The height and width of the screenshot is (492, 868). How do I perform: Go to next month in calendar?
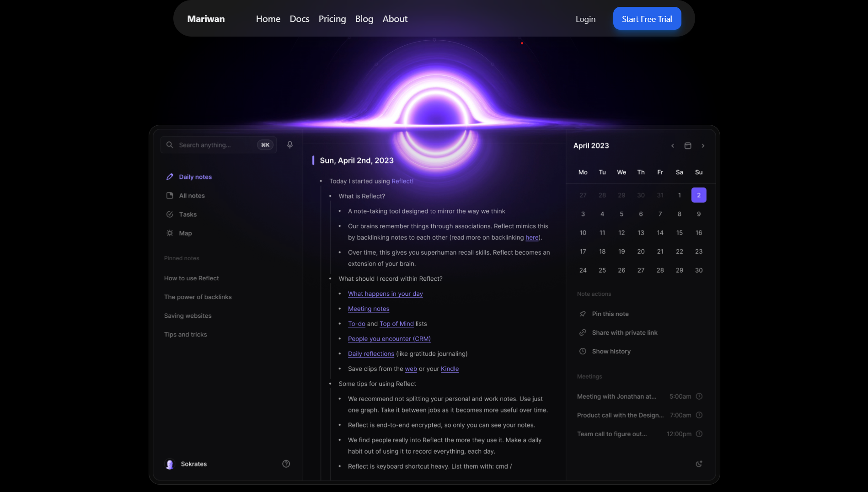click(703, 146)
